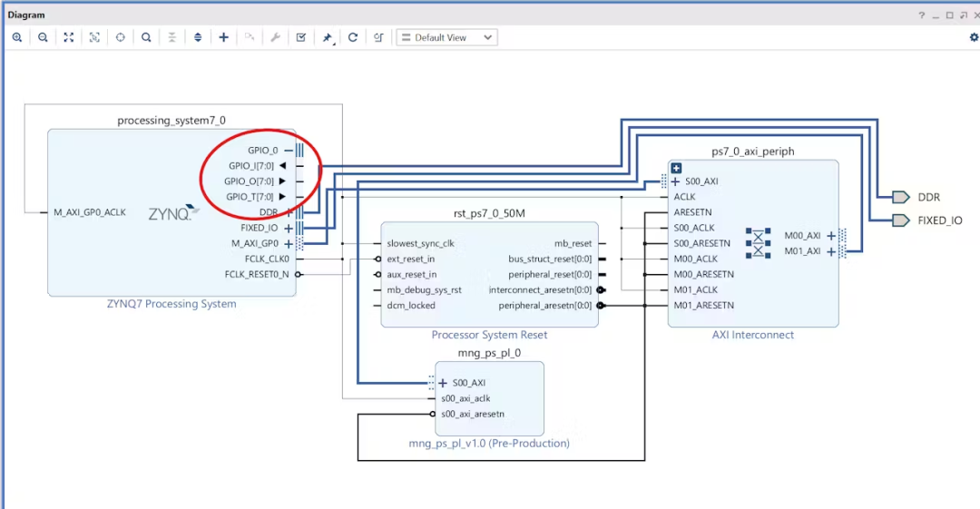Select the GPIO_I[7:0] pin
The image size is (980, 509).
tap(251, 166)
